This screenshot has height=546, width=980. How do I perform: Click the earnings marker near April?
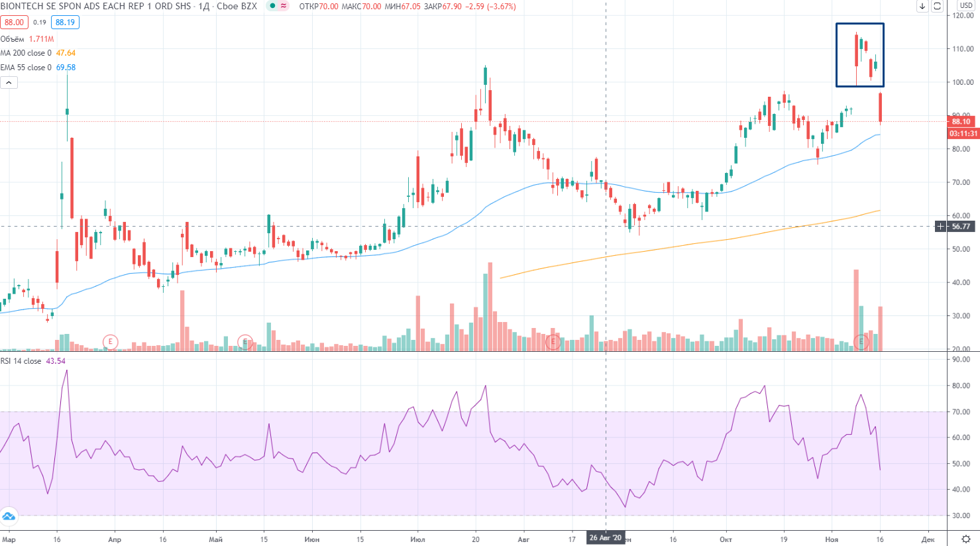tap(110, 342)
